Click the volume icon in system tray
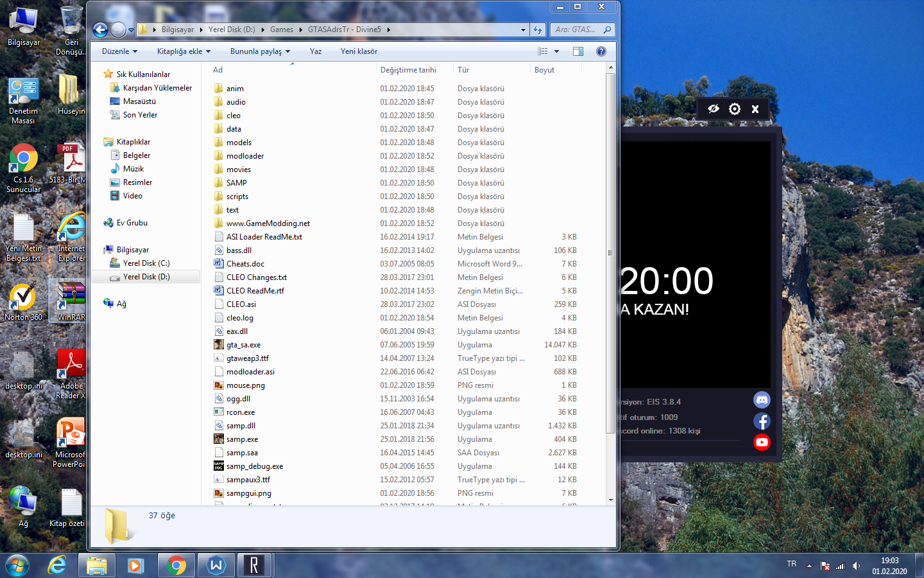 point(856,566)
